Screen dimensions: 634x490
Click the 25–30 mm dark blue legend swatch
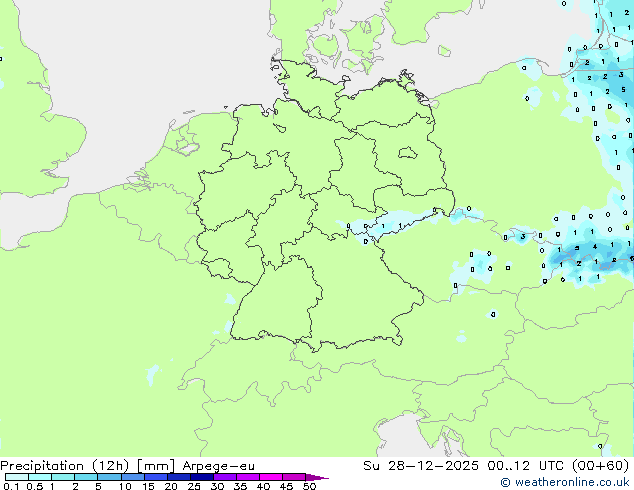click(x=201, y=477)
